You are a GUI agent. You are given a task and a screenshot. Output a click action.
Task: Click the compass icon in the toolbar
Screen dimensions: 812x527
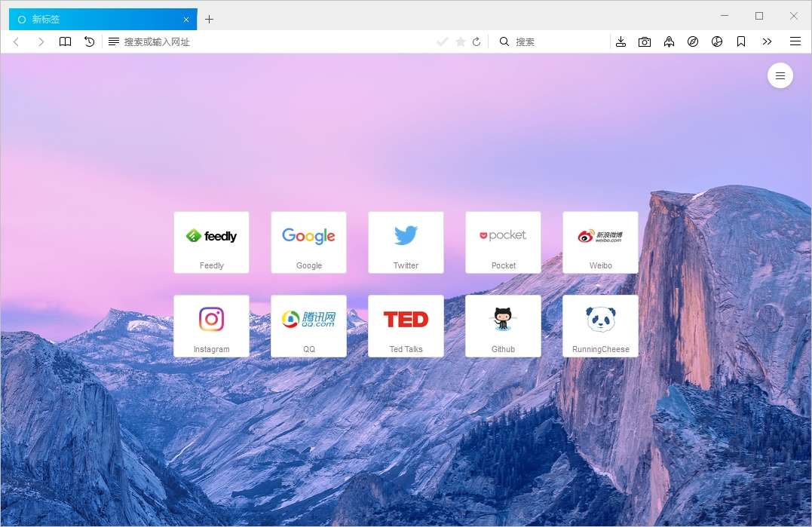click(693, 42)
